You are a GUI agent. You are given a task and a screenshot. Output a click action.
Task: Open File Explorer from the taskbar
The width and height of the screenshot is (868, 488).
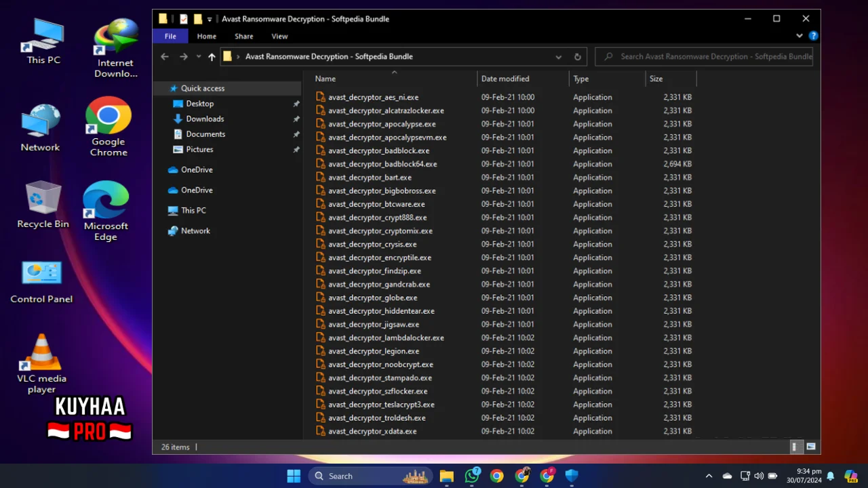(446, 476)
